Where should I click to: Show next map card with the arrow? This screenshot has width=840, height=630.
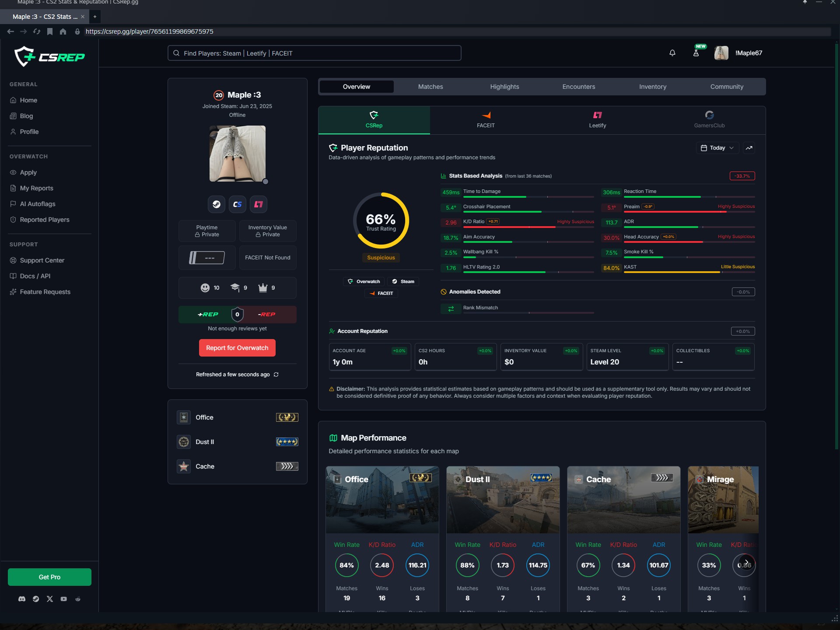click(746, 562)
